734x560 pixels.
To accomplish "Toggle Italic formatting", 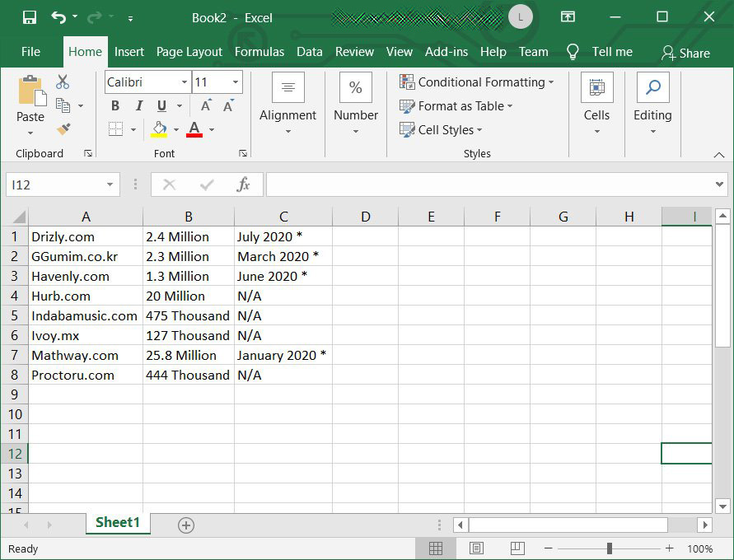I will click(139, 105).
